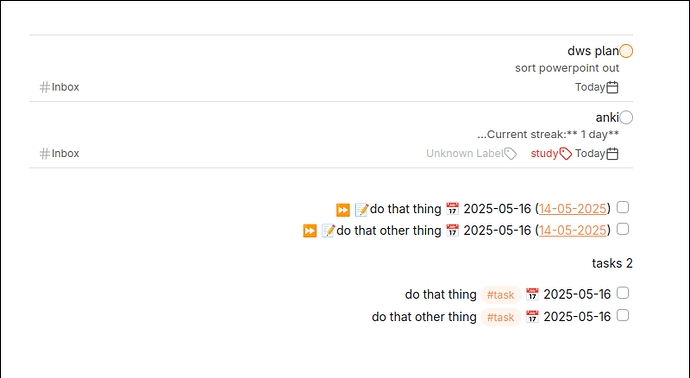Check do that other thing forwarded checkbox
Image resolution: width=690 pixels, height=378 pixels.
pos(623,229)
